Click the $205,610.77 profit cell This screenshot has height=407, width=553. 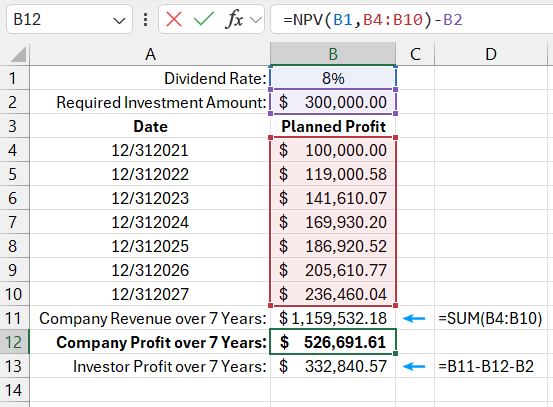coord(333,270)
